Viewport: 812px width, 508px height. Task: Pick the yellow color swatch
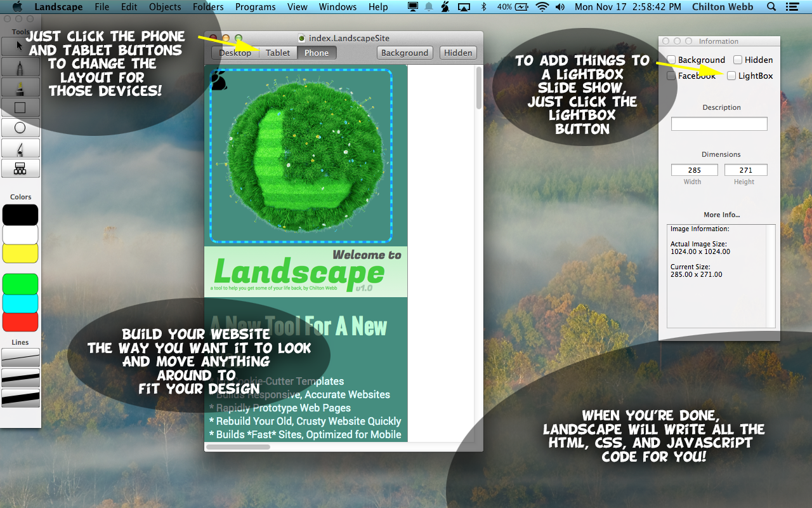[20, 253]
